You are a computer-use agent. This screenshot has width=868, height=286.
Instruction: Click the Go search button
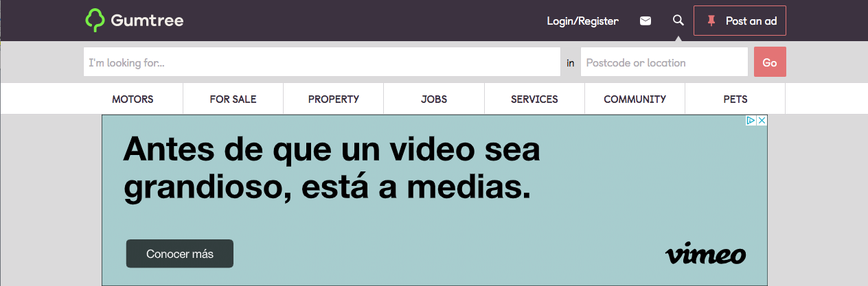click(x=770, y=62)
